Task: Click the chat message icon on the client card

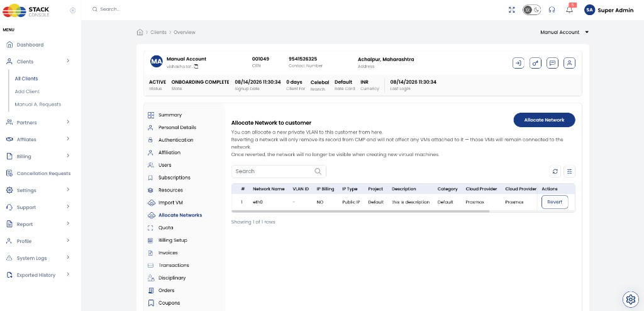Action: (x=552, y=63)
